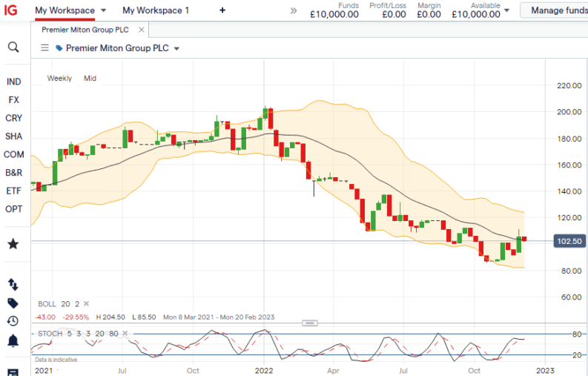Click the Manage funds button
The height and width of the screenshot is (376, 588).
coord(555,10)
